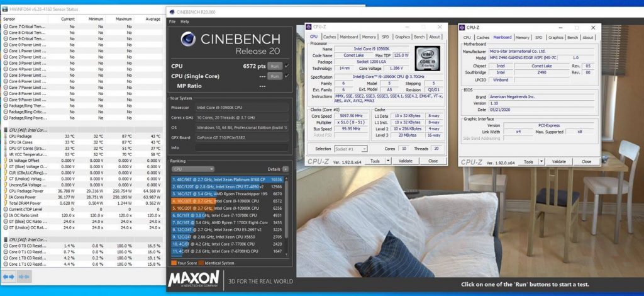
Task: Click clock icon beside Core 0 T0 C0 Residency
Action: 5,246
